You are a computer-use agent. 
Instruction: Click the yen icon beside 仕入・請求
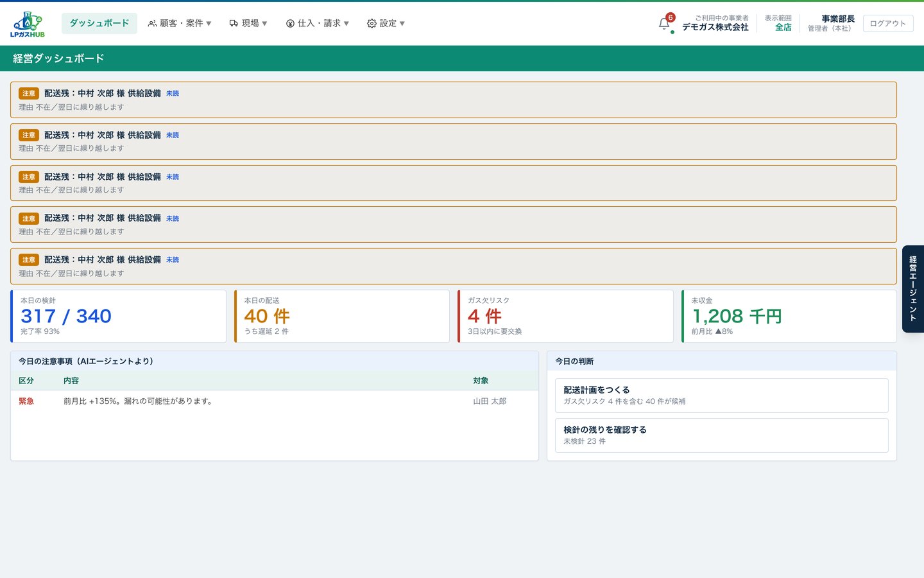[x=290, y=24]
